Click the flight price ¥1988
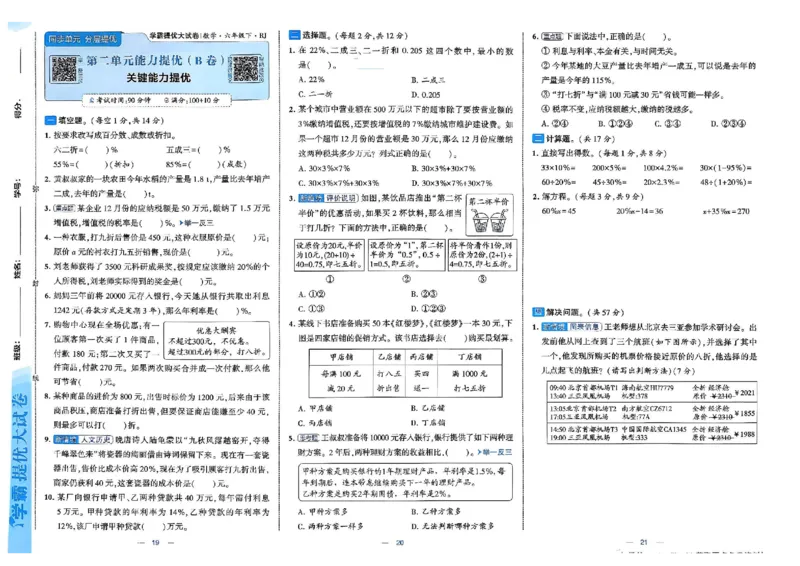 coord(744,434)
